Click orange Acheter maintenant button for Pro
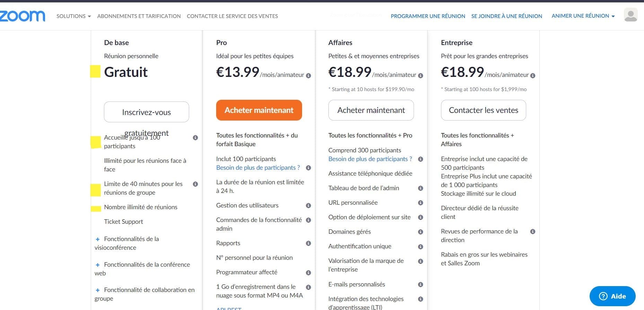 [259, 110]
